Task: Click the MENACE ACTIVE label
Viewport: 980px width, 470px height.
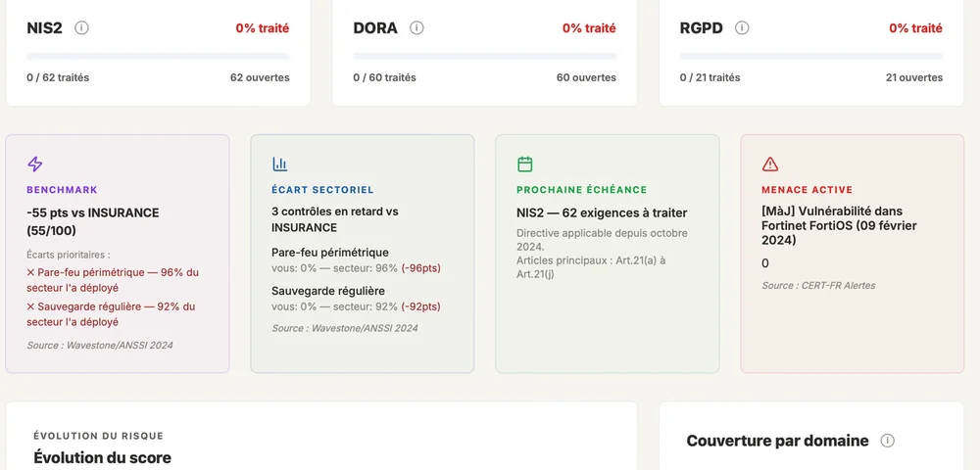Action: click(807, 190)
